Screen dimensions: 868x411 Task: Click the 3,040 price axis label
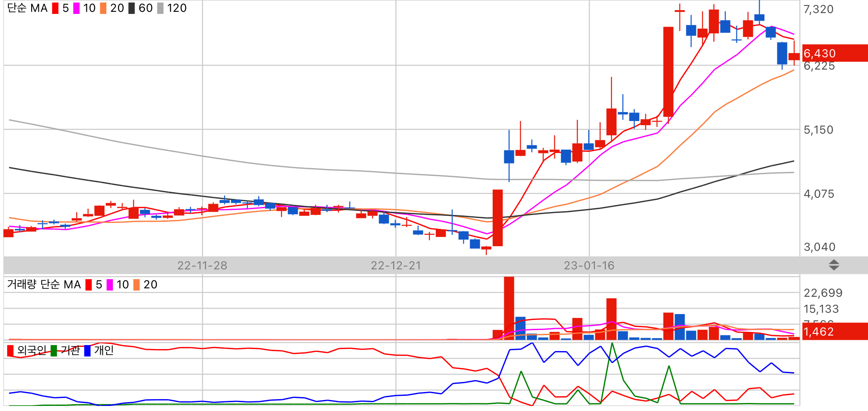click(819, 247)
